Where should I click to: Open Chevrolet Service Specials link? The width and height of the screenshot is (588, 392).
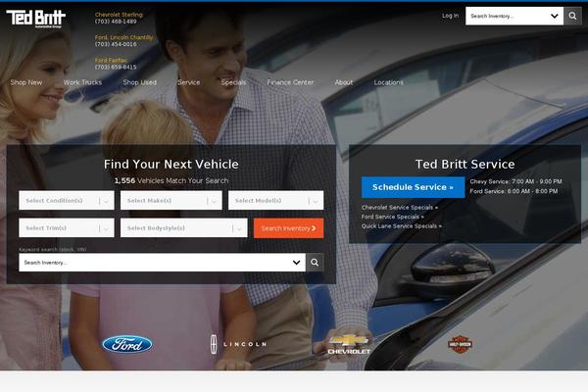(400, 207)
